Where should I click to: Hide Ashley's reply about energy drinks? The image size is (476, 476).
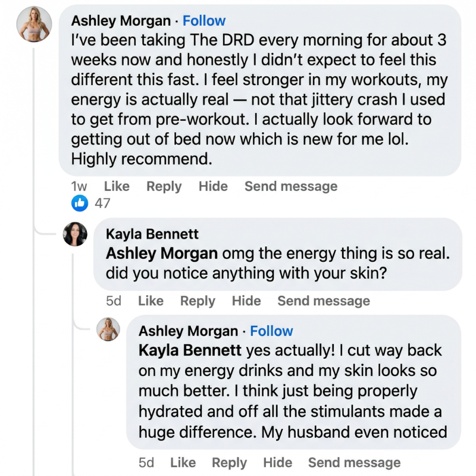(x=278, y=463)
